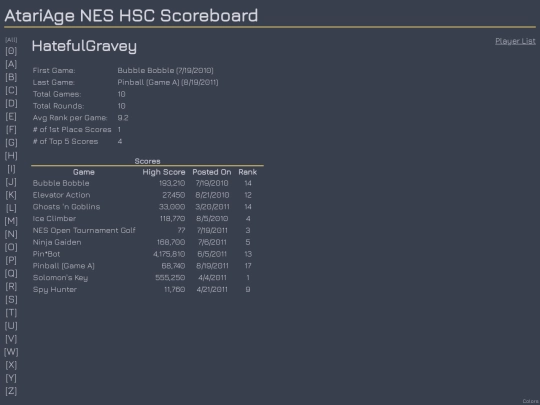Filter players by letter [L]
This screenshot has width=540, height=405.
[11, 208]
